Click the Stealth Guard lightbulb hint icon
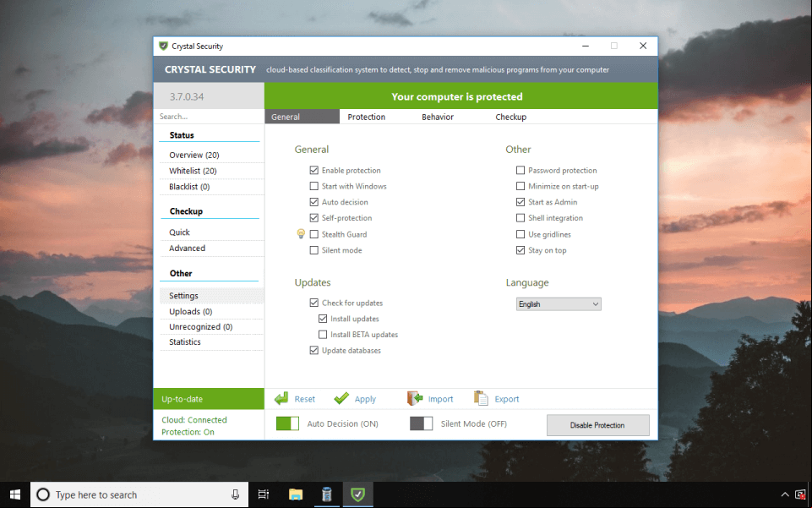Image resolution: width=812 pixels, height=508 pixels. (301, 233)
